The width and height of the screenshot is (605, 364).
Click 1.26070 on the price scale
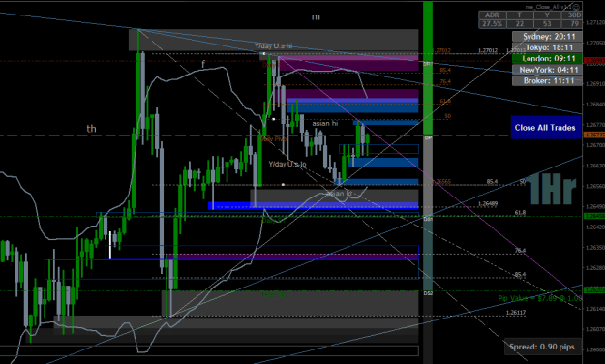click(x=595, y=329)
